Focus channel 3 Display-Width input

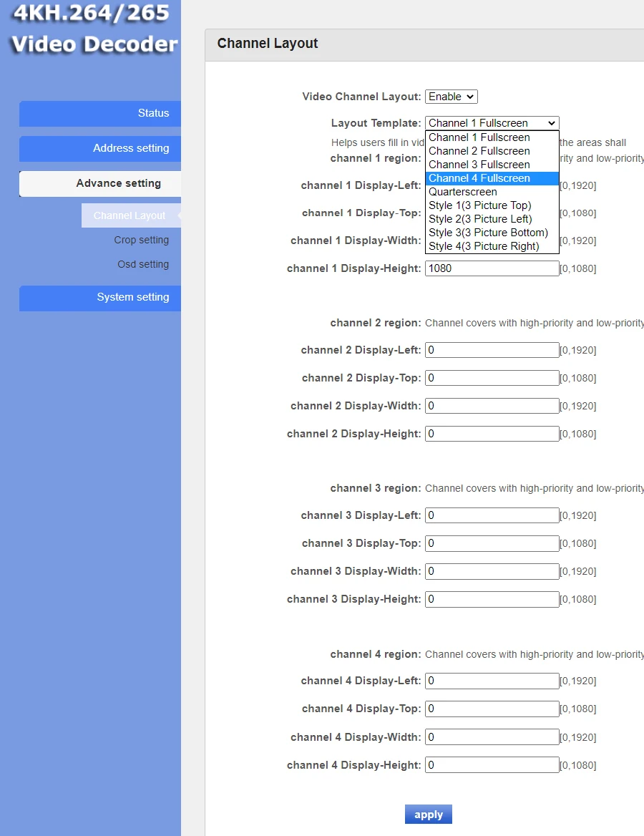pyautogui.click(x=492, y=571)
